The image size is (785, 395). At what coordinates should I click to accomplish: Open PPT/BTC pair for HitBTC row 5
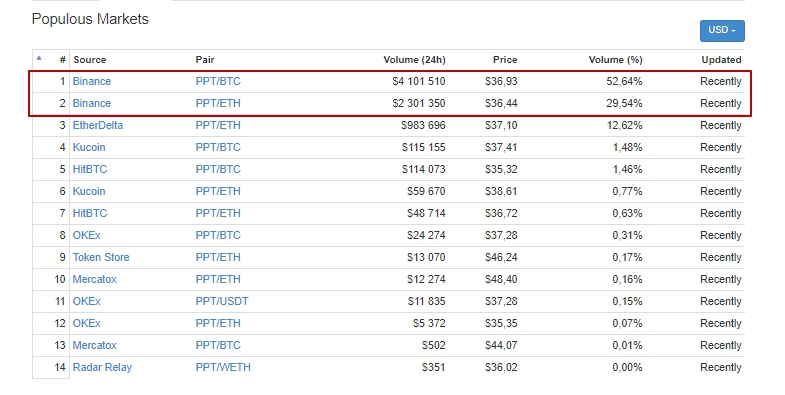pyautogui.click(x=218, y=169)
